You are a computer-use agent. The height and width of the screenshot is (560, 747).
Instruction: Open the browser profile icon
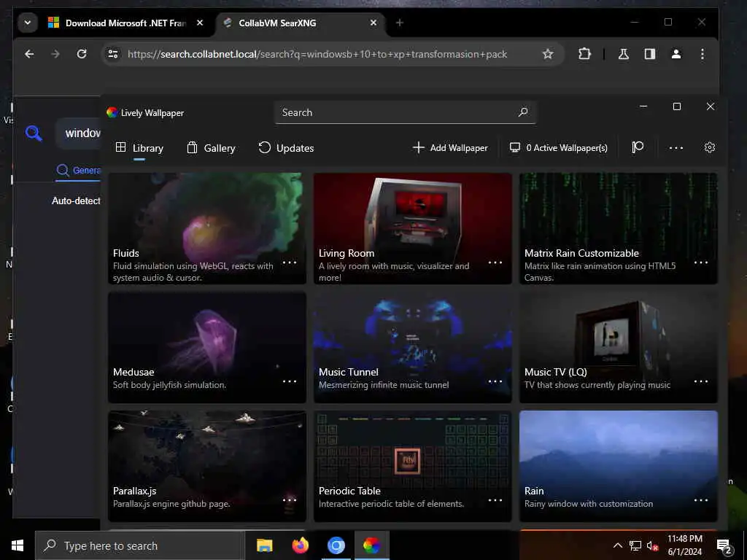point(676,54)
